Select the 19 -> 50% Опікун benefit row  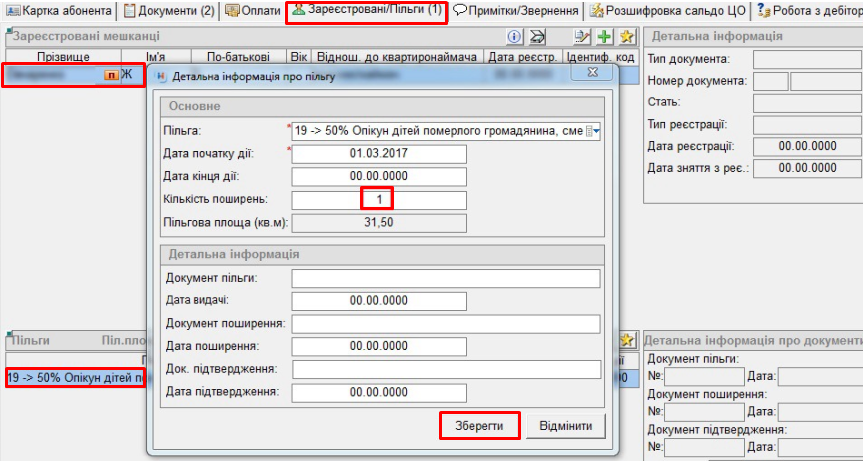[74, 378]
